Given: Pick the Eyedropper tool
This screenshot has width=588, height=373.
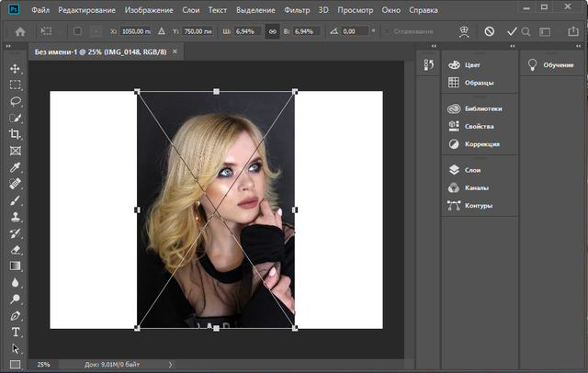Looking at the screenshot, I should [15, 167].
